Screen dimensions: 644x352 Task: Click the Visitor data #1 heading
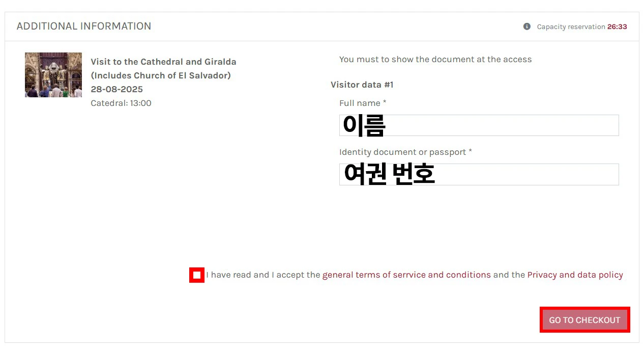pos(362,85)
